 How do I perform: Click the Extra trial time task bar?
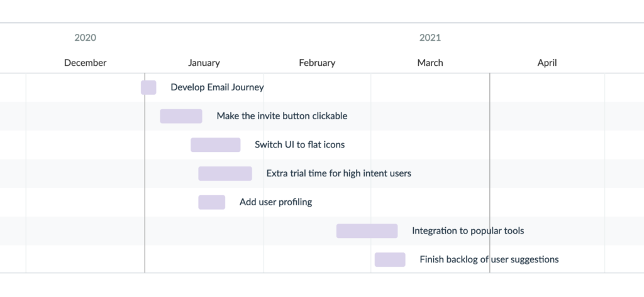225,173
